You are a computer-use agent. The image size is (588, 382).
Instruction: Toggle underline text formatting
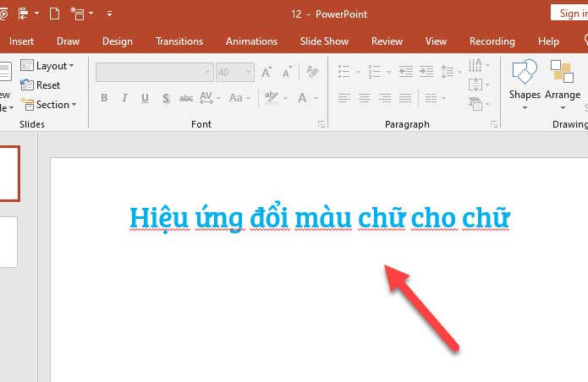tap(146, 98)
